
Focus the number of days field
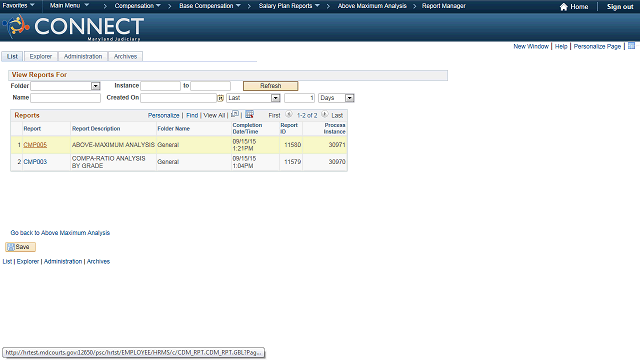[x=300, y=98]
